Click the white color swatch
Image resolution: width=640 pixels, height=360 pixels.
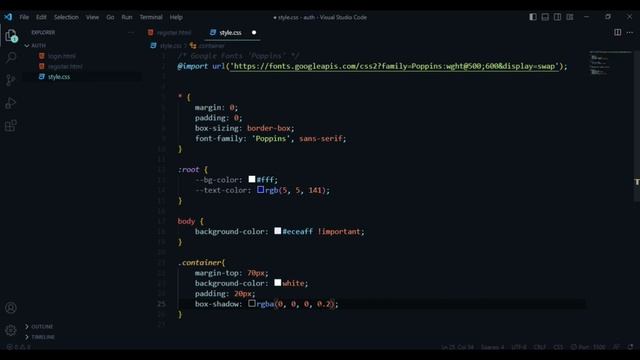(278, 282)
